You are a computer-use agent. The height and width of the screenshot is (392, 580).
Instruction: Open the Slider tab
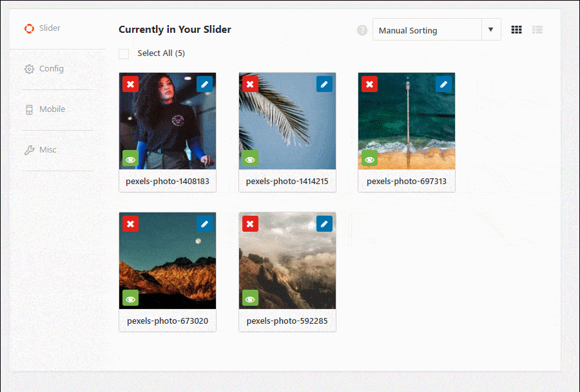[x=58, y=28]
